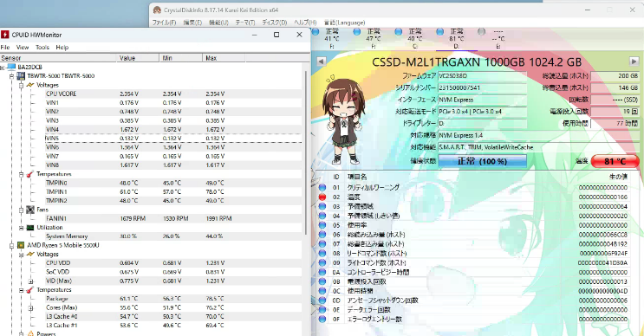The height and width of the screenshot is (336, 644).
Task: Open the ディスク(D) menu in CrystalDiskInfo
Action: [275, 23]
